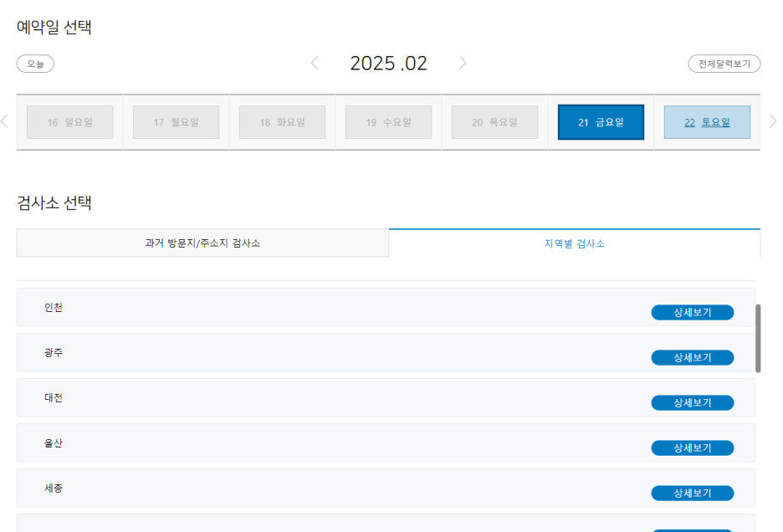
Task: Click the 검사소 선택 heading
Action: click(54, 202)
